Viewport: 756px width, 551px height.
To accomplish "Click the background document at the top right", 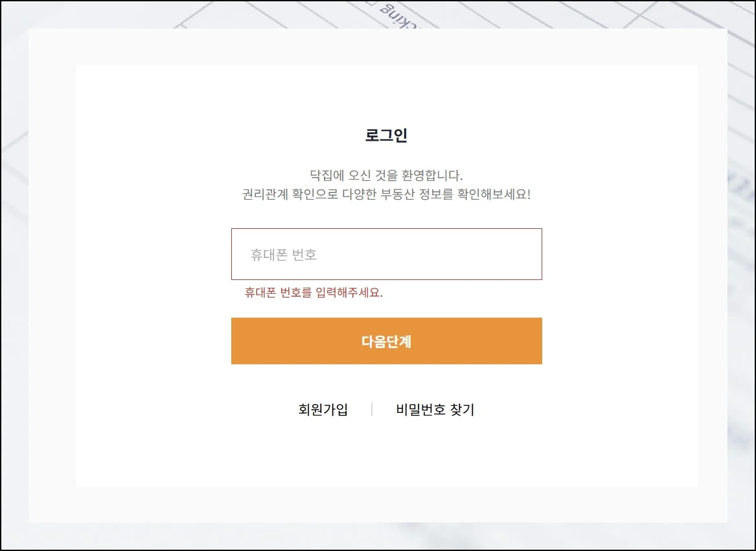I will click(648, 14).
